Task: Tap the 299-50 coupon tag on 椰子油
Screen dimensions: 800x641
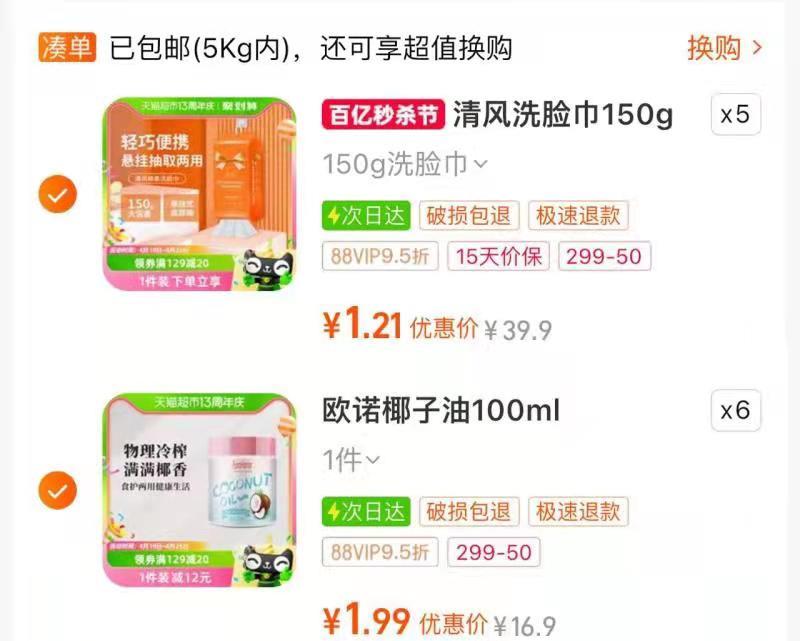Action: coord(493,552)
